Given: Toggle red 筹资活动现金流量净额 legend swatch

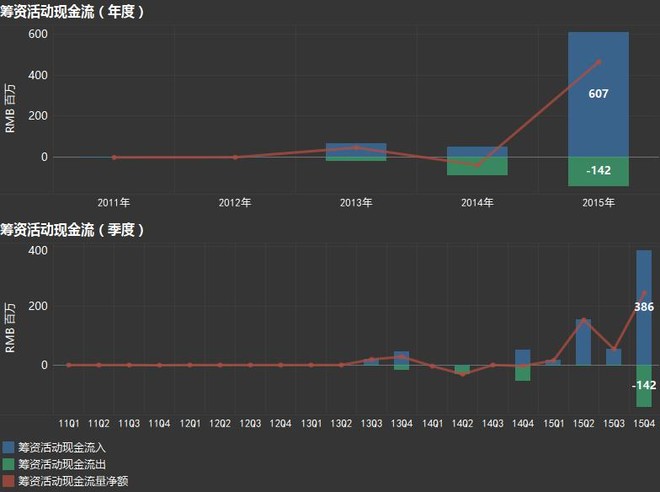Looking at the screenshot, I should tap(8, 481).
